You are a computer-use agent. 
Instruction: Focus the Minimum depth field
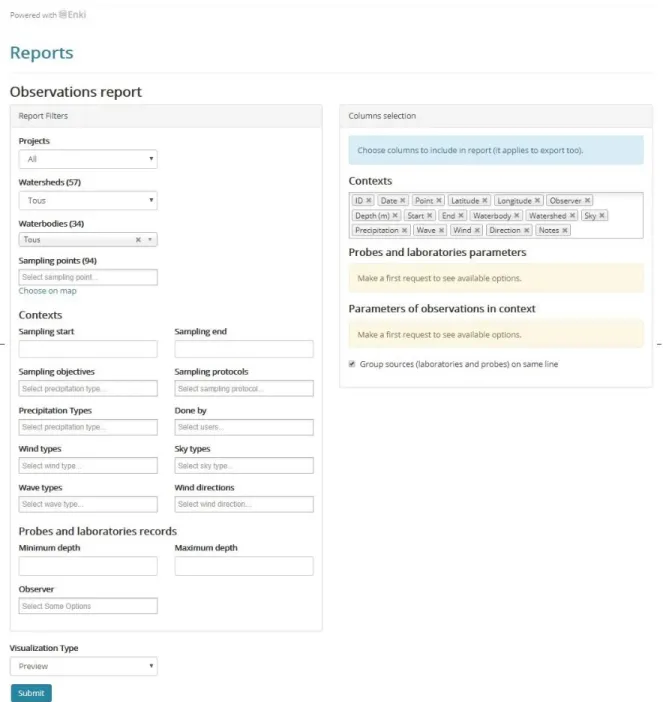coord(88,566)
